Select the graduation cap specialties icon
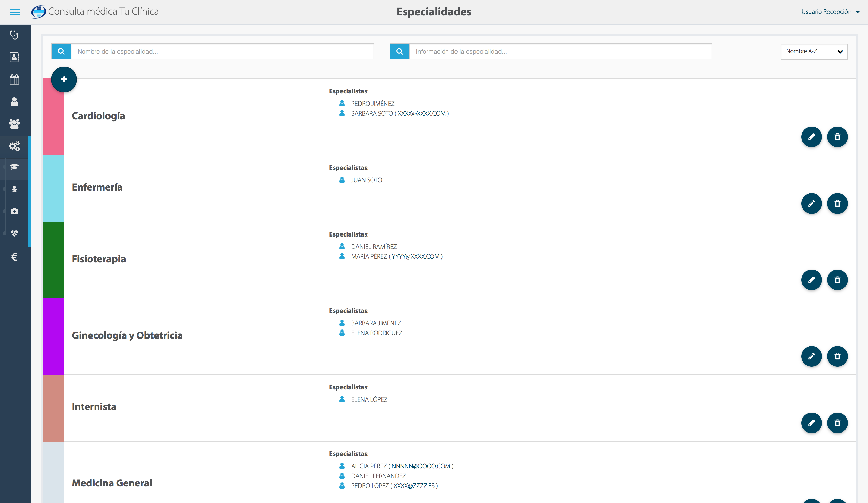 (x=14, y=167)
